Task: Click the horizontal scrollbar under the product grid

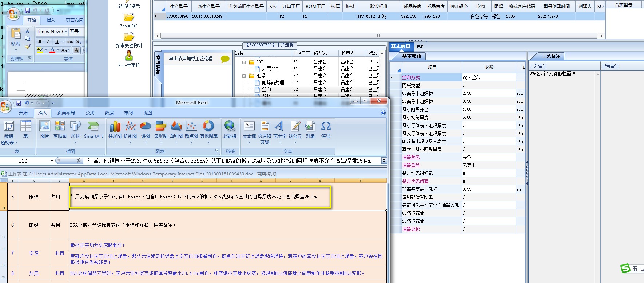Action: [378, 36]
